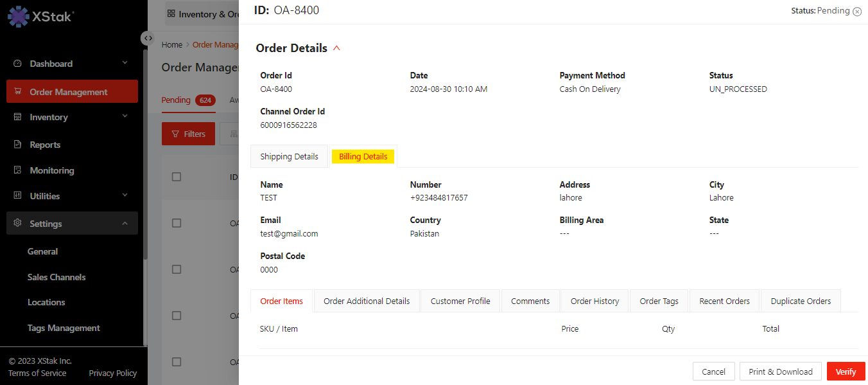The width and height of the screenshot is (868, 385).
Task: Click the Dashboard gauge icon in sidebar
Action: [x=17, y=64]
